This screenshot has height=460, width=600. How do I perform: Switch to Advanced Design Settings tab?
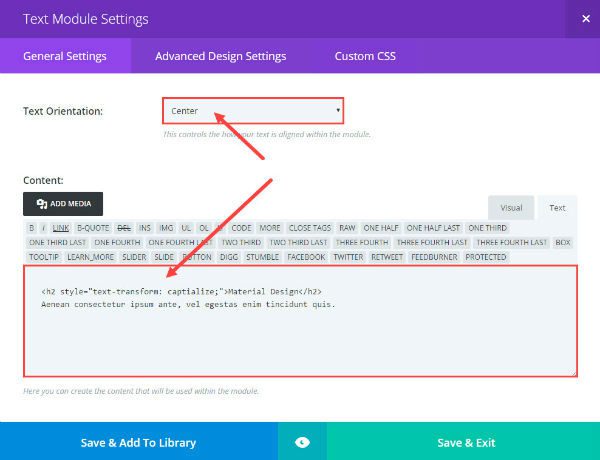[x=220, y=56]
